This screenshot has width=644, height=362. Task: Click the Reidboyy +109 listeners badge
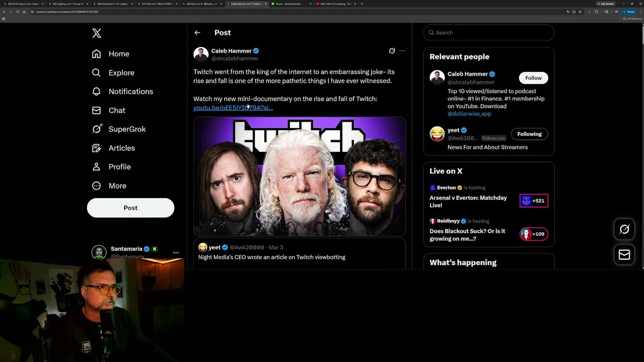534,234
